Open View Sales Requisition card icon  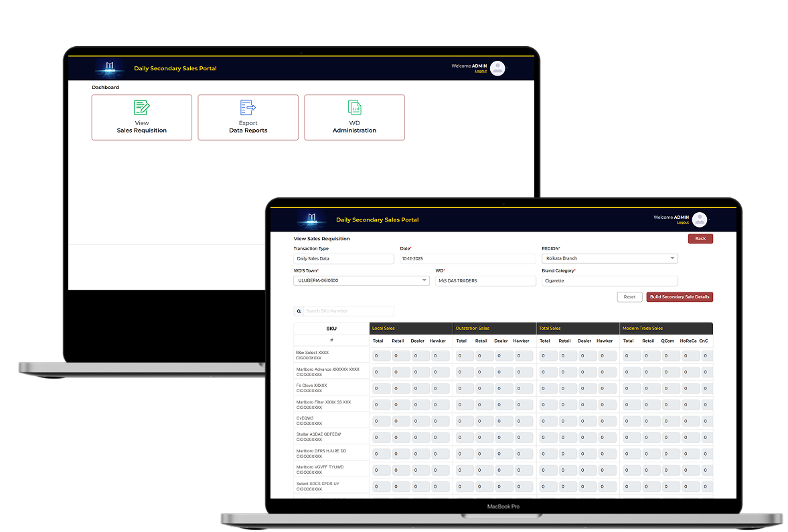click(142, 108)
